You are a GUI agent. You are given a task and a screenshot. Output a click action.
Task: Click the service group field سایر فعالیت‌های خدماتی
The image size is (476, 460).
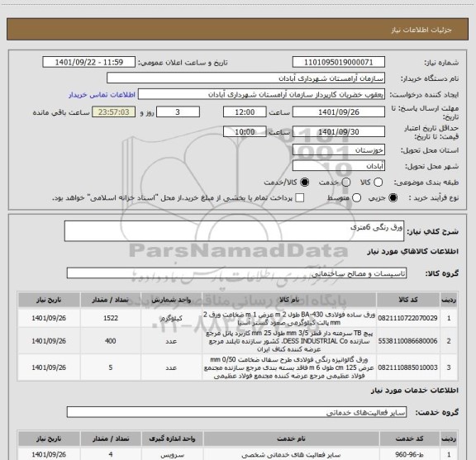(236, 412)
